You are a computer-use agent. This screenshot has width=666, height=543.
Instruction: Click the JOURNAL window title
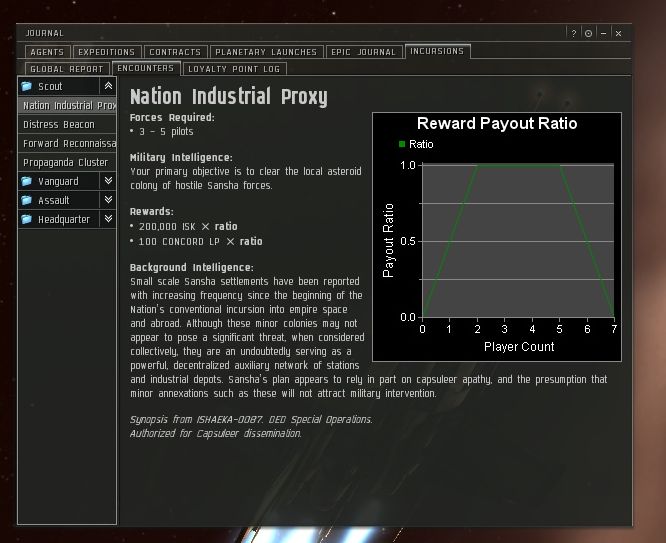point(45,33)
